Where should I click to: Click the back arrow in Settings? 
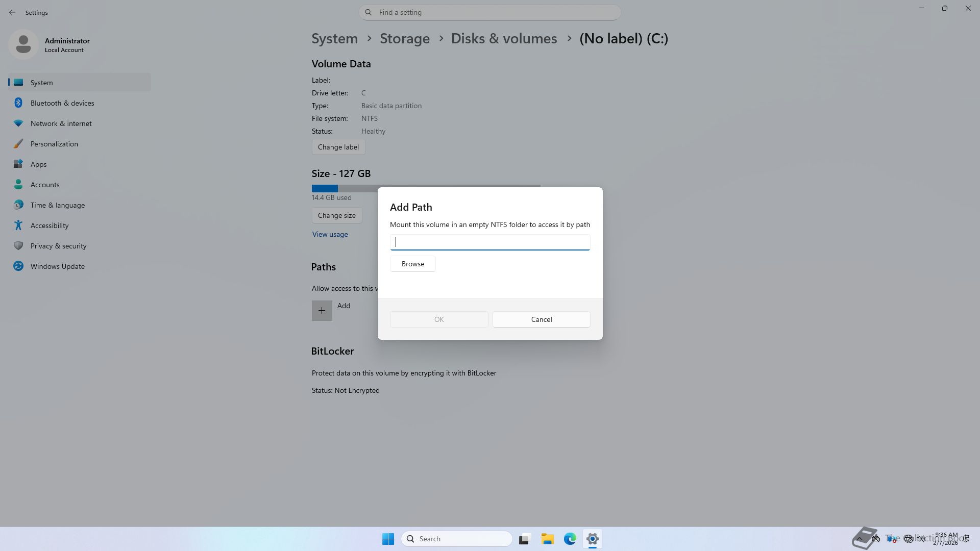pos(12,12)
